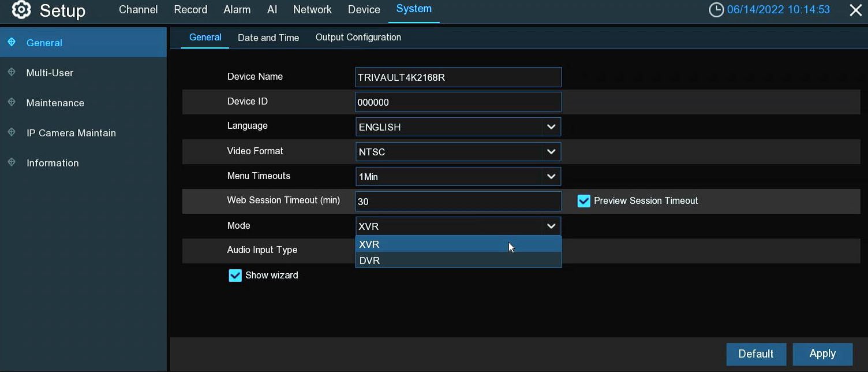Click the diamond icon beside IP Camera Maintain
Screen dimensions: 868x372
pos(12,132)
